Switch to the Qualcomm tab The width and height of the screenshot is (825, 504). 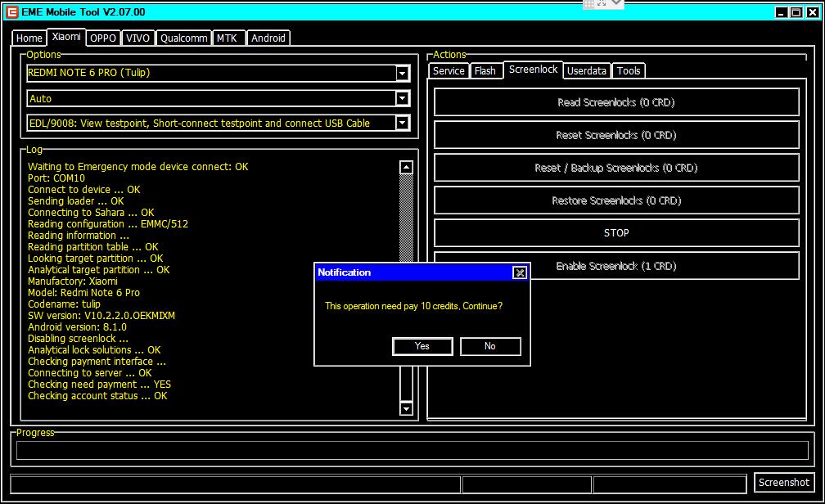(184, 38)
